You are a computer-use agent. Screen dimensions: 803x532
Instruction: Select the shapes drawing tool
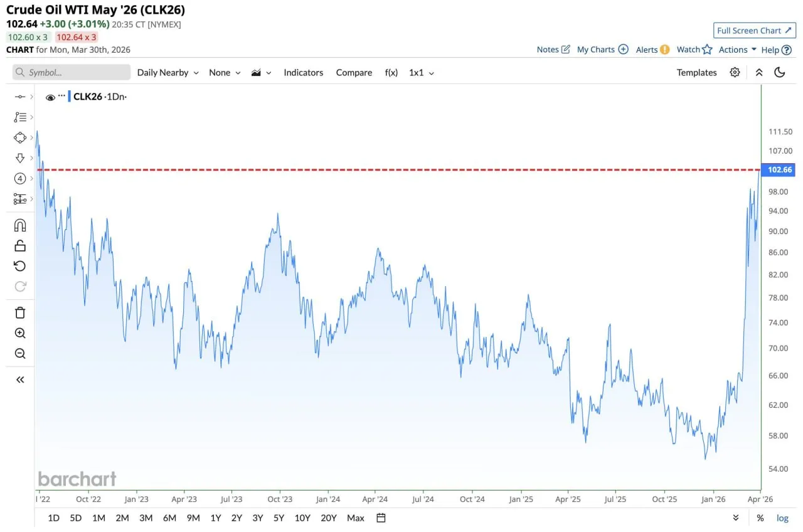[x=20, y=137]
